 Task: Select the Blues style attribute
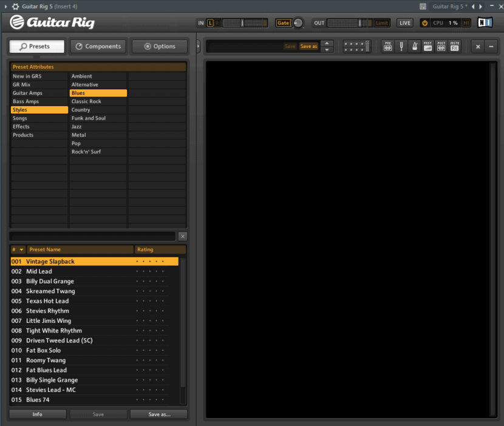(98, 93)
